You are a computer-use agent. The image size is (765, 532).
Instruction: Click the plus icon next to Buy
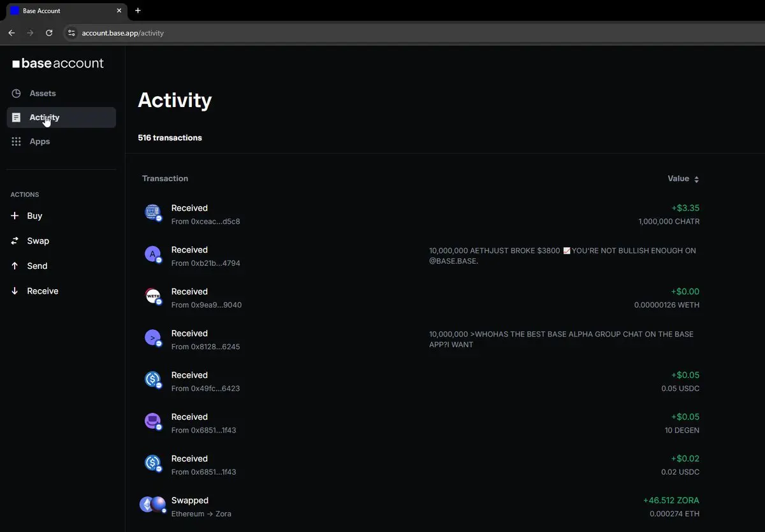(15, 216)
